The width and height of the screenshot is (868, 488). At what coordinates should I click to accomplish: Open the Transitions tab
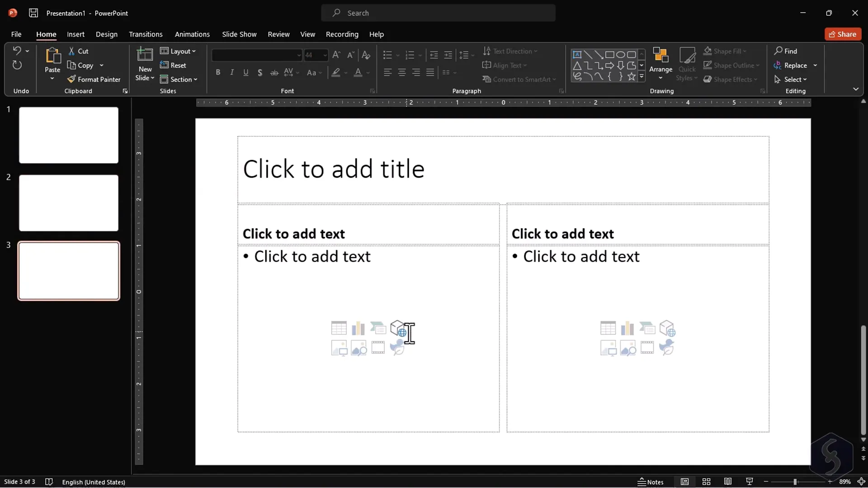pyautogui.click(x=146, y=34)
